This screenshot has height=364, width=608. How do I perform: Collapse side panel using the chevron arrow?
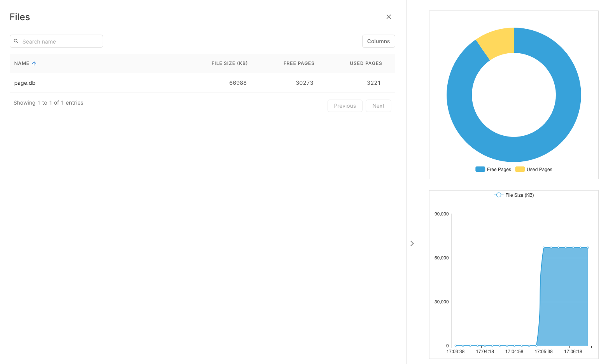(x=412, y=243)
